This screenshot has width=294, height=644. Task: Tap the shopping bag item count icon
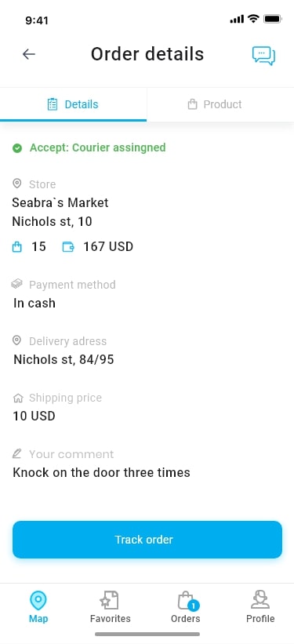pos(16,247)
